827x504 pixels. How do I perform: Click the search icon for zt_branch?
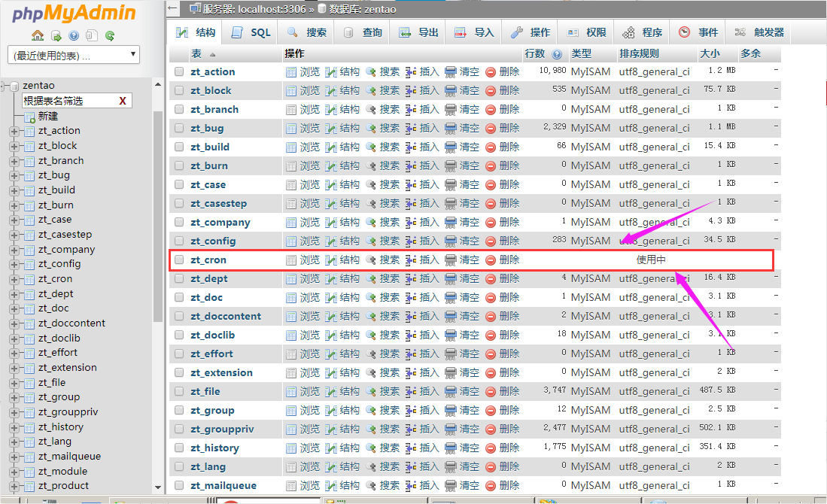371,110
